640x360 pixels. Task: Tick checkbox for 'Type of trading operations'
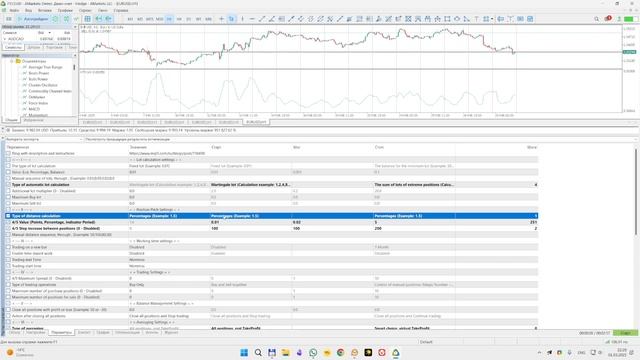pyautogui.click(x=8, y=284)
